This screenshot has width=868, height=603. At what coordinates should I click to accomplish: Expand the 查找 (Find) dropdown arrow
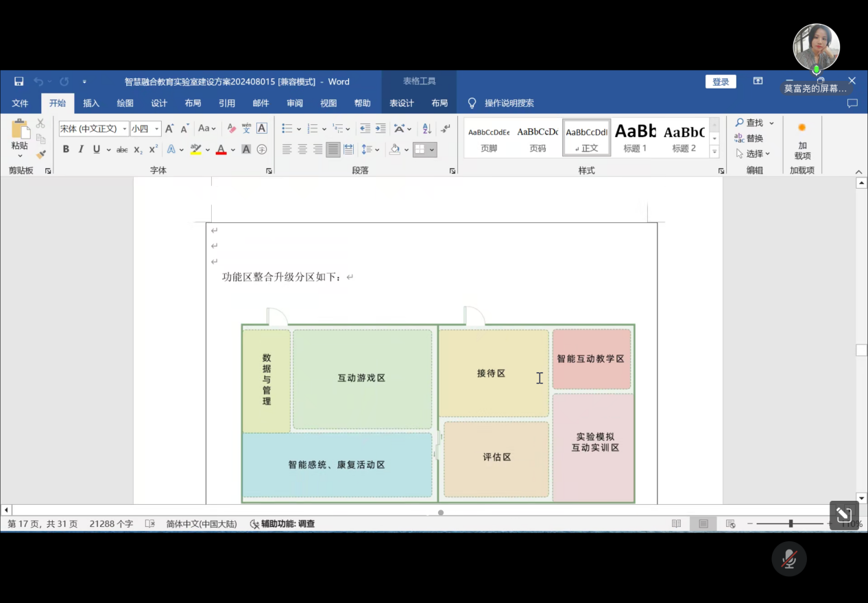tap(771, 123)
